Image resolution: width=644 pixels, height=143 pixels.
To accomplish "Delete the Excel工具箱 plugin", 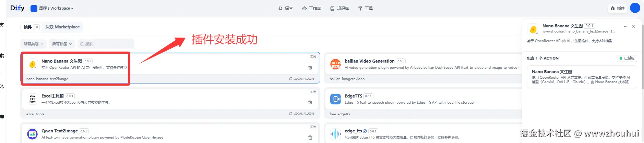I will (310, 103).
